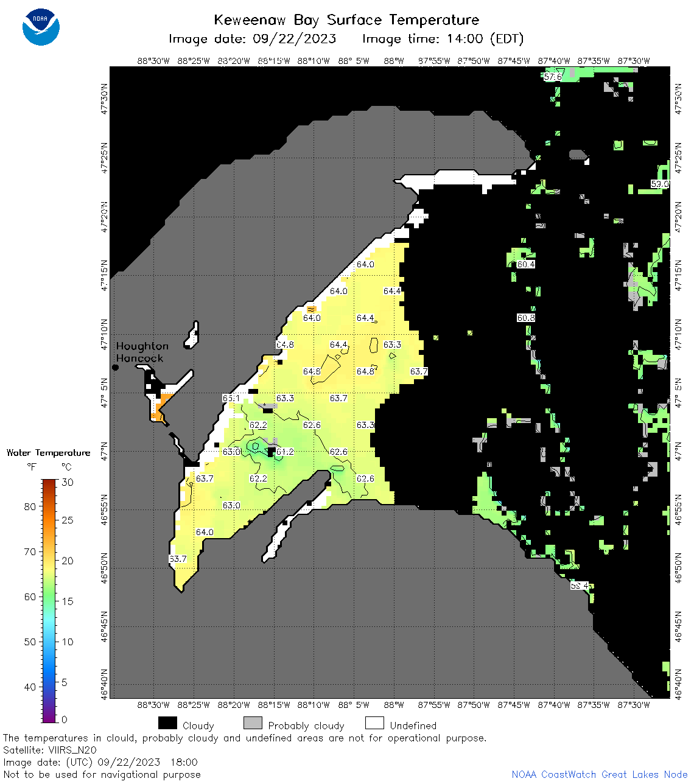Click the water temperature color bar
The image size is (694, 784).
[x=49, y=601]
